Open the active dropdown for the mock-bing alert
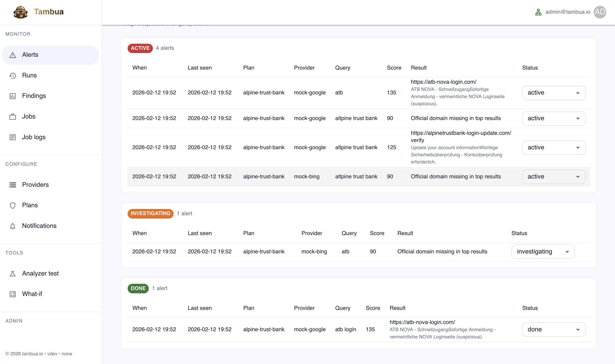The height and width of the screenshot is (364, 615). (553, 176)
